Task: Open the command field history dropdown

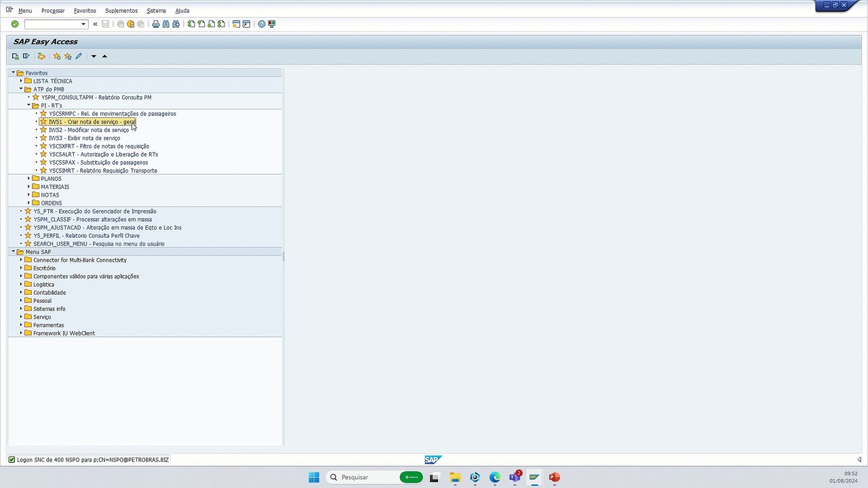Action: tap(83, 24)
